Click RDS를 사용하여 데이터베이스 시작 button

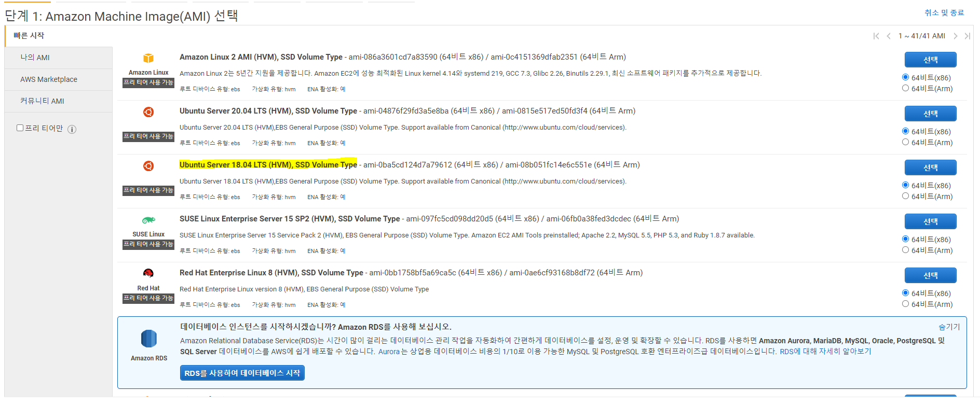click(x=242, y=373)
